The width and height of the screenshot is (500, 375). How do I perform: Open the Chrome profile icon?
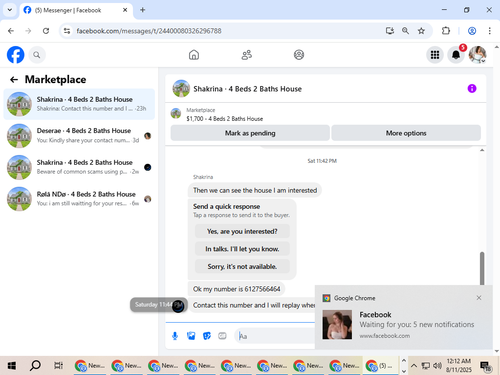472,31
